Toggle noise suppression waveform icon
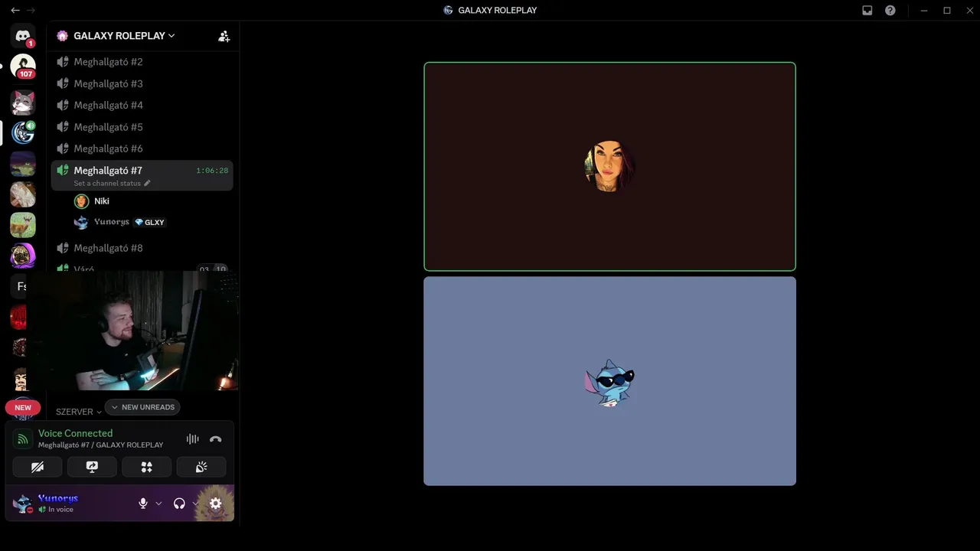Viewport: 980px width, 551px height. 192,439
